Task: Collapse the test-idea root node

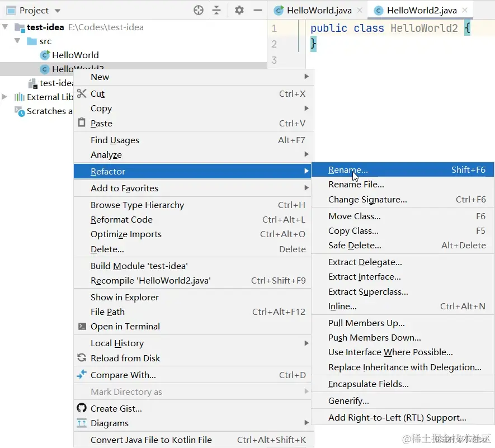Action: (x=5, y=27)
